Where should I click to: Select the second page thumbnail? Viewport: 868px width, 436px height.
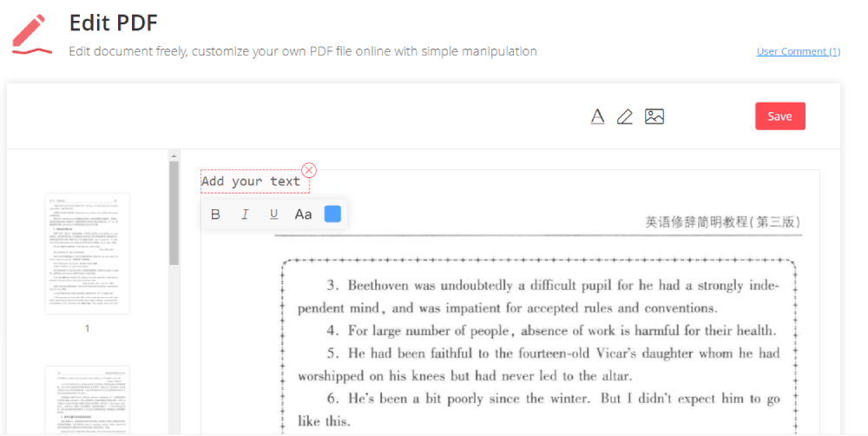coord(87,400)
